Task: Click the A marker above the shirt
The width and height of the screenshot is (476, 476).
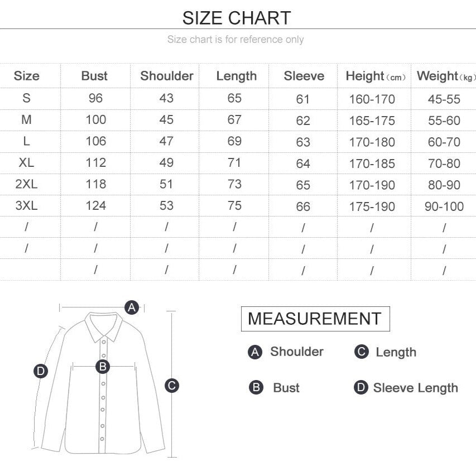Action: [132, 307]
